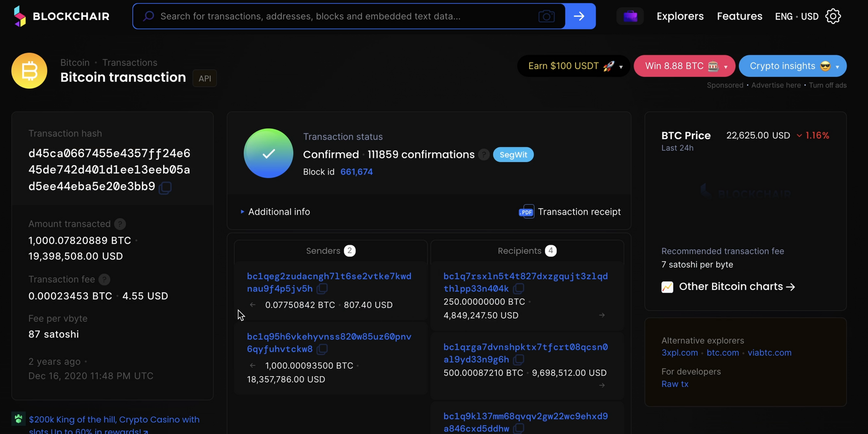The height and width of the screenshot is (434, 868).
Task: Copy recipient address ending thlpp33n404k
Action: [x=518, y=289]
